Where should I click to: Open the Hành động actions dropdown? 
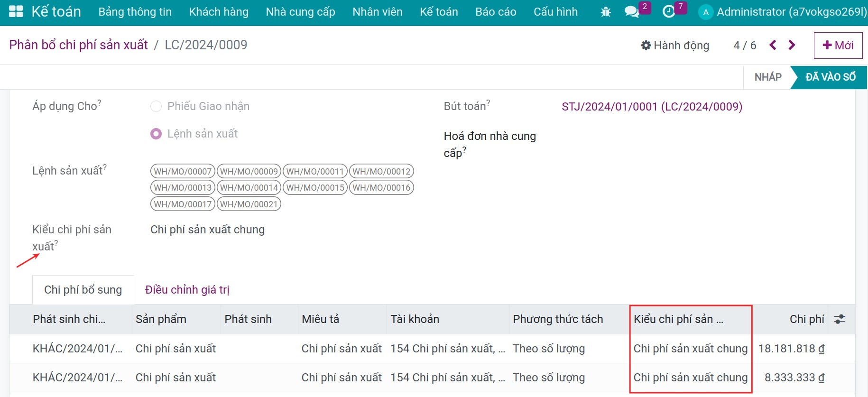point(675,46)
